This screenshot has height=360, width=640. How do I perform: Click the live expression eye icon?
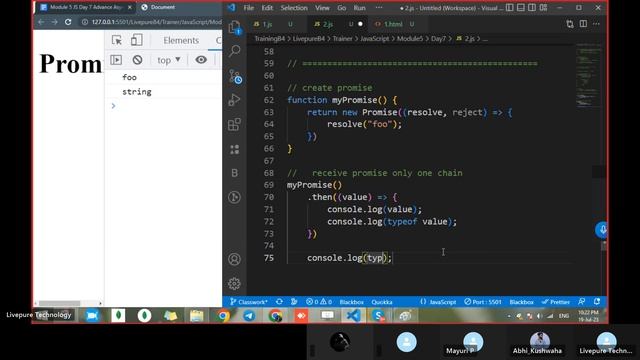[x=201, y=60]
